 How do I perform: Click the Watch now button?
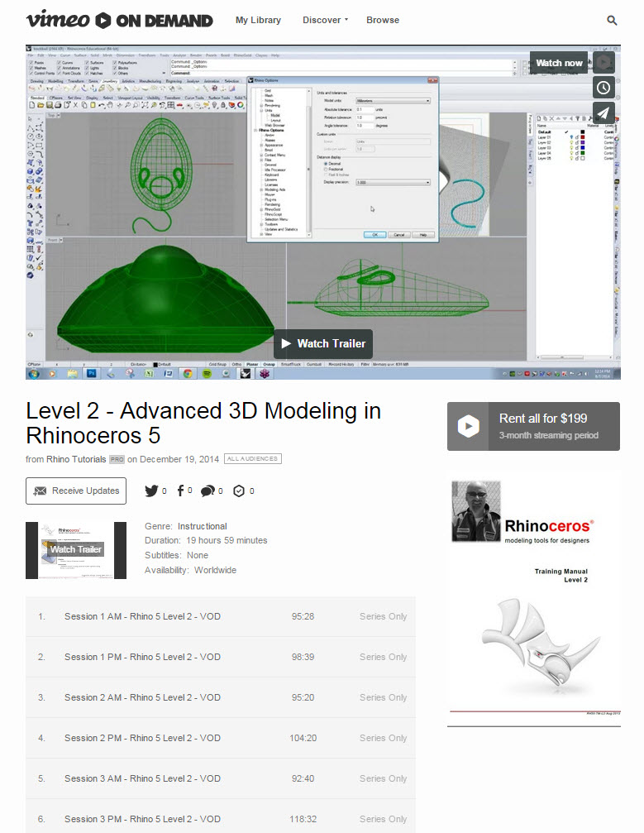pos(559,63)
